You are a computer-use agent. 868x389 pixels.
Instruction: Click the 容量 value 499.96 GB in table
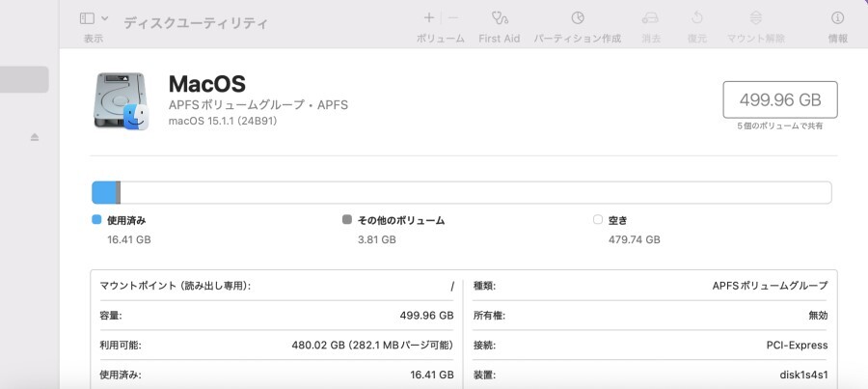click(x=427, y=316)
